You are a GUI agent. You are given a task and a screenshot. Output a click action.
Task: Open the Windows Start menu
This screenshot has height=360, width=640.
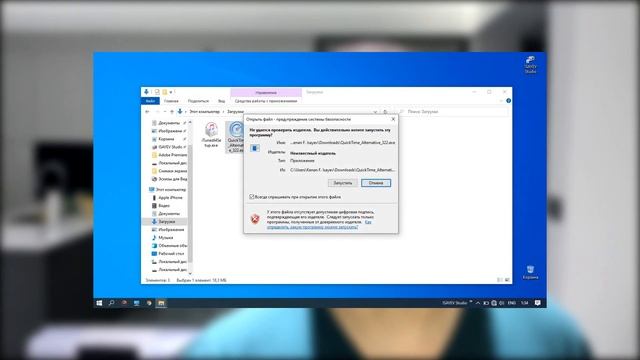point(99,303)
